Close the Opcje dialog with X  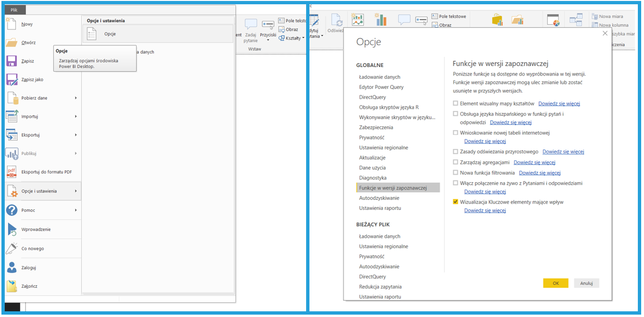[605, 33]
